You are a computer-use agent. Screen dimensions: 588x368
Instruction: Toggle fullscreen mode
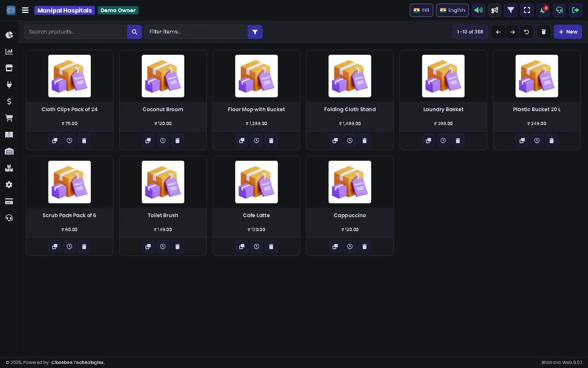527,10
